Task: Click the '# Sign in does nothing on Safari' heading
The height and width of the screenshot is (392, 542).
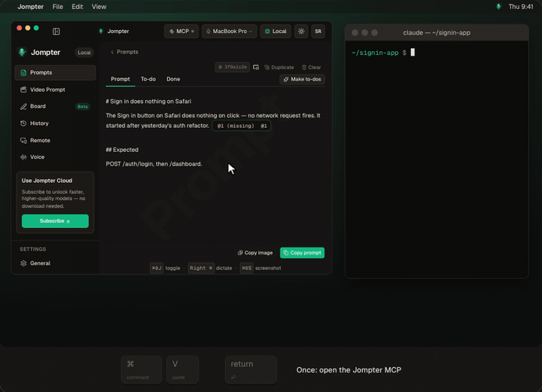Action: point(148,101)
